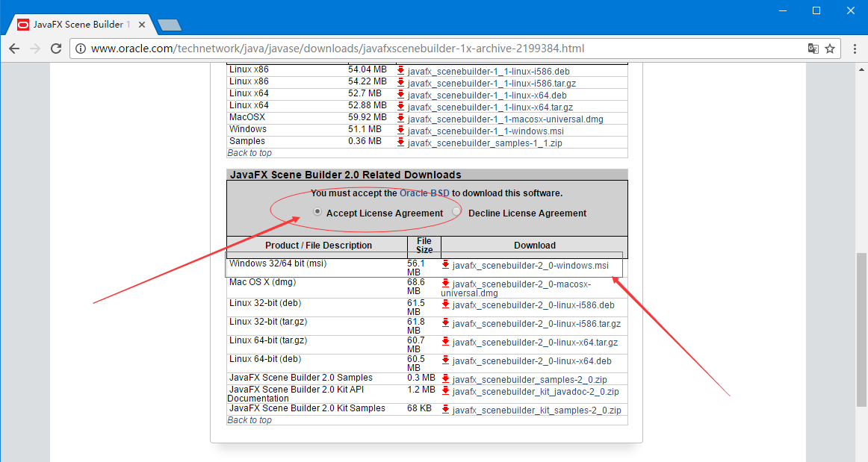Download javafx_scenebuilder_kit_javadoc-2_0.zip
Viewport: 868px width, 462px height.
[x=536, y=392]
